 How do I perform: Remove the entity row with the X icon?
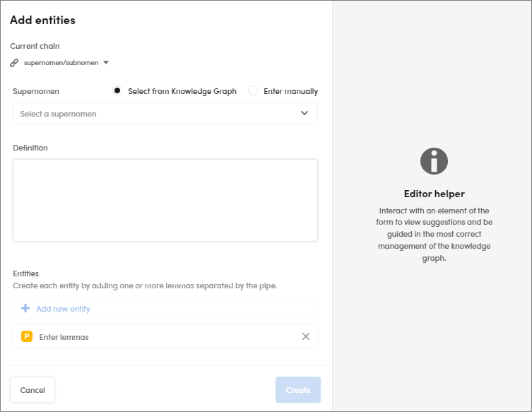[306, 336]
